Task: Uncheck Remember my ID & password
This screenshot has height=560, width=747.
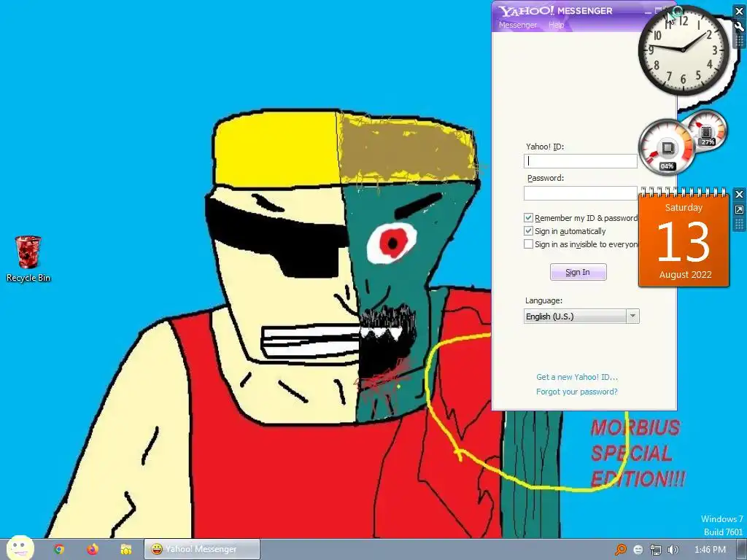Action: coord(528,217)
